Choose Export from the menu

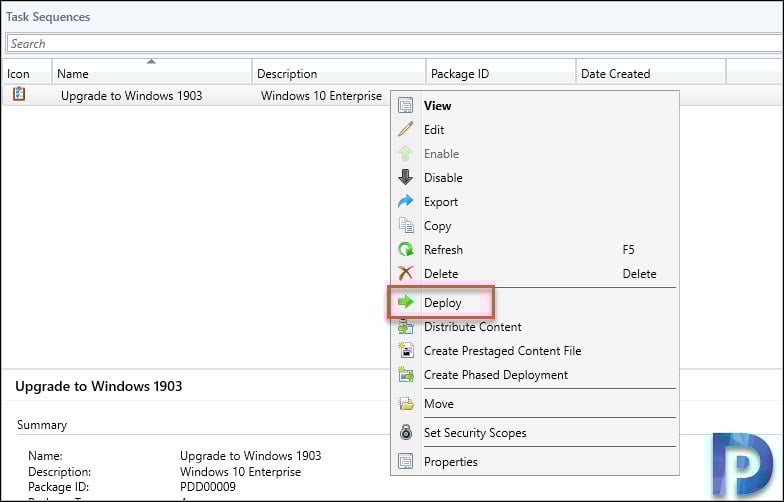click(x=534, y=202)
